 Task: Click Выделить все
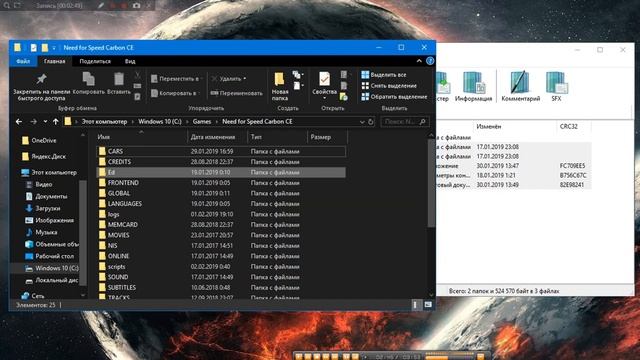pos(384,75)
